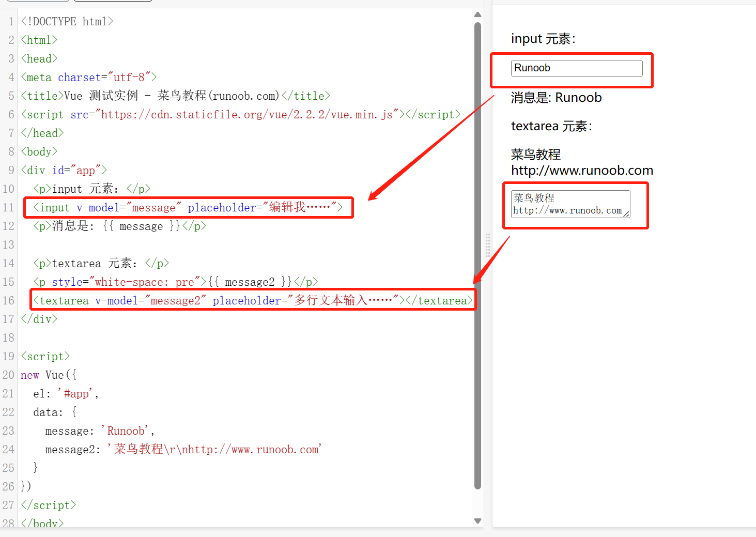Screen dimensions: 756x537
Task: Click the vertical scrollbar thumb in code editor
Action: [477, 255]
